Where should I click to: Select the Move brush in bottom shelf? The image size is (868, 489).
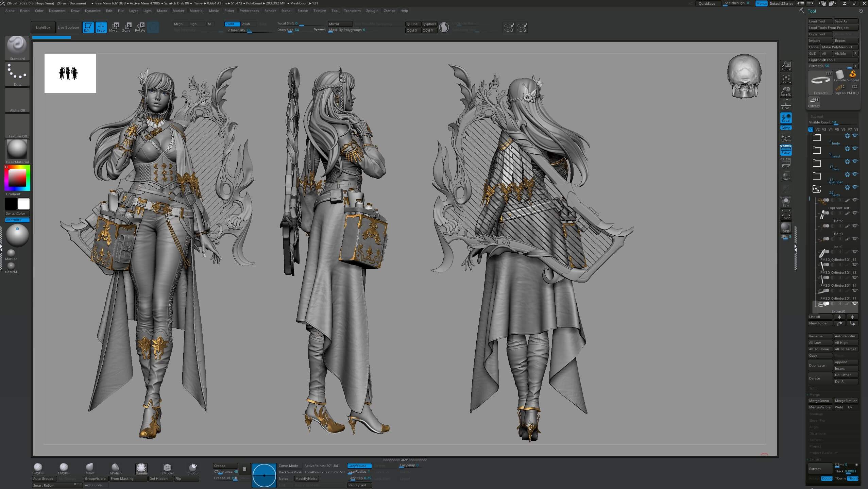coord(90,469)
